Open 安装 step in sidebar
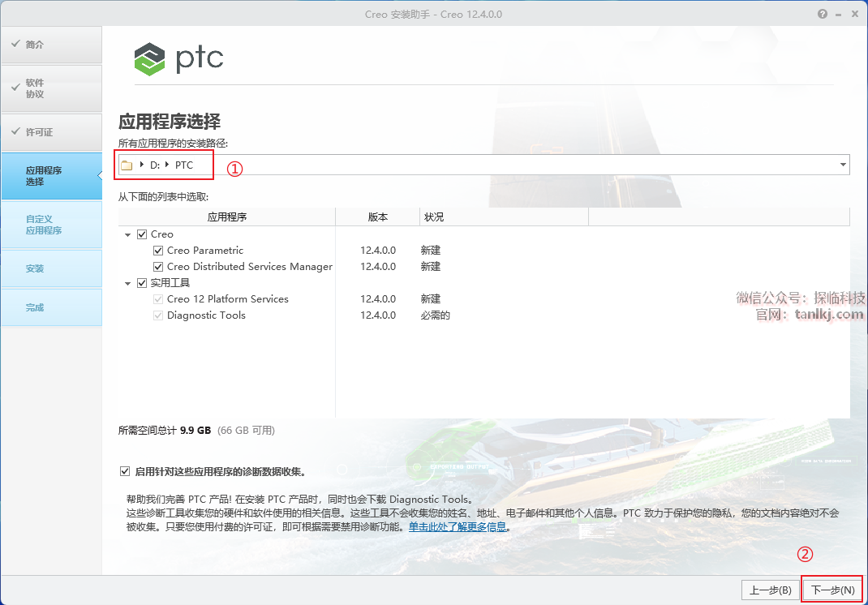The image size is (868, 605). tap(51, 268)
